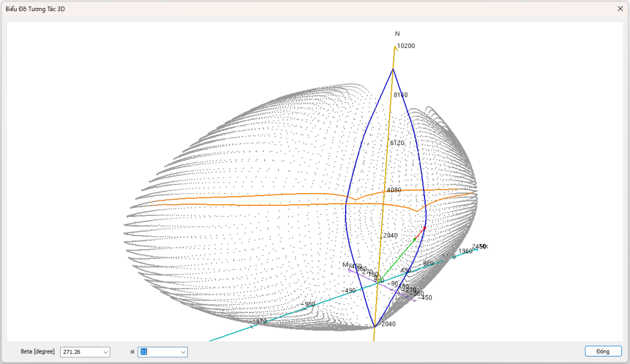Click the top apex of the blue curve

(x=393, y=69)
